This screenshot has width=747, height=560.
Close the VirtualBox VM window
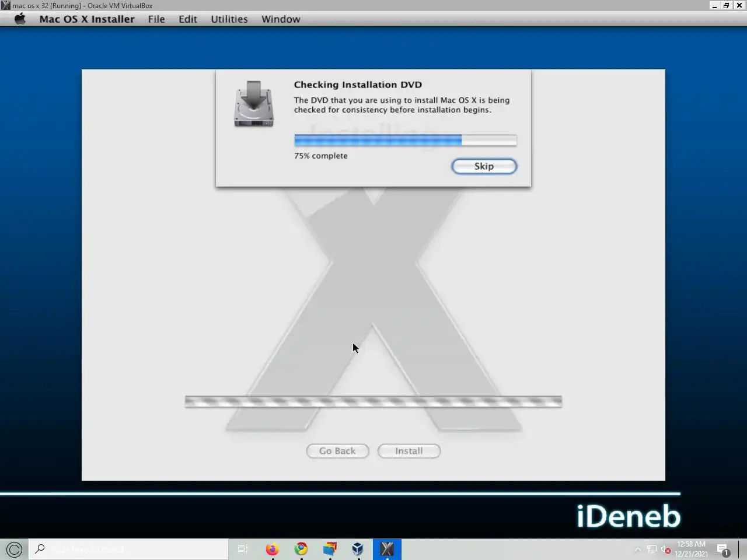coord(739,5)
